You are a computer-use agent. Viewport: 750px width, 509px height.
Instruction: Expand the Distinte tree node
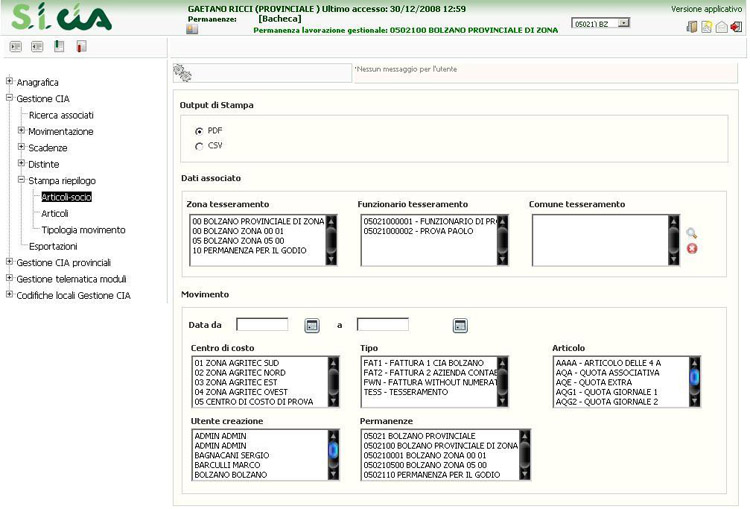tap(21, 163)
